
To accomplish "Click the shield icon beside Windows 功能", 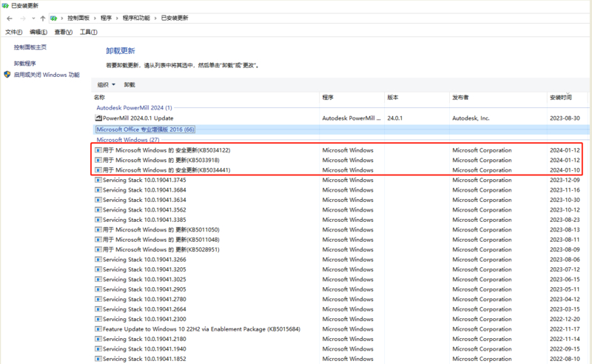I will 7,75.
